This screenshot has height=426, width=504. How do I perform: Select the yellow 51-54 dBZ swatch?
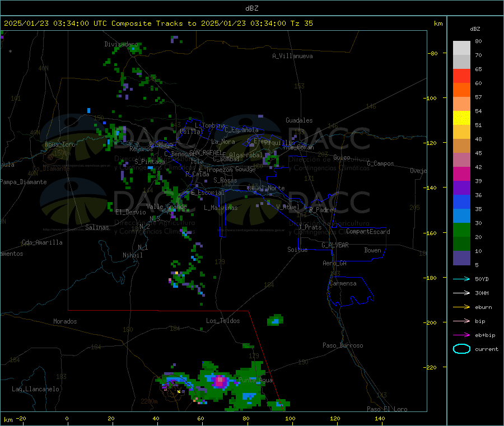coord(461,118)
